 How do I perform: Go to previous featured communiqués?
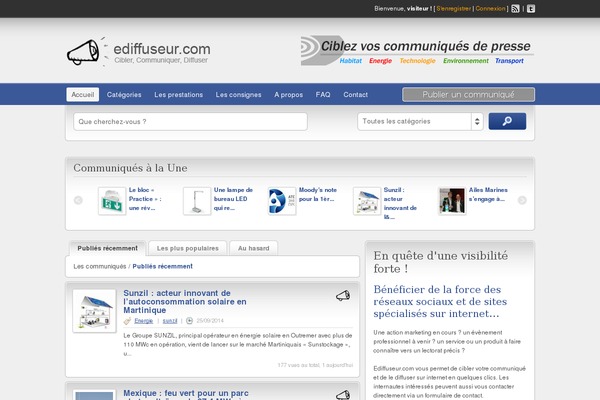(x=78, y=200)
